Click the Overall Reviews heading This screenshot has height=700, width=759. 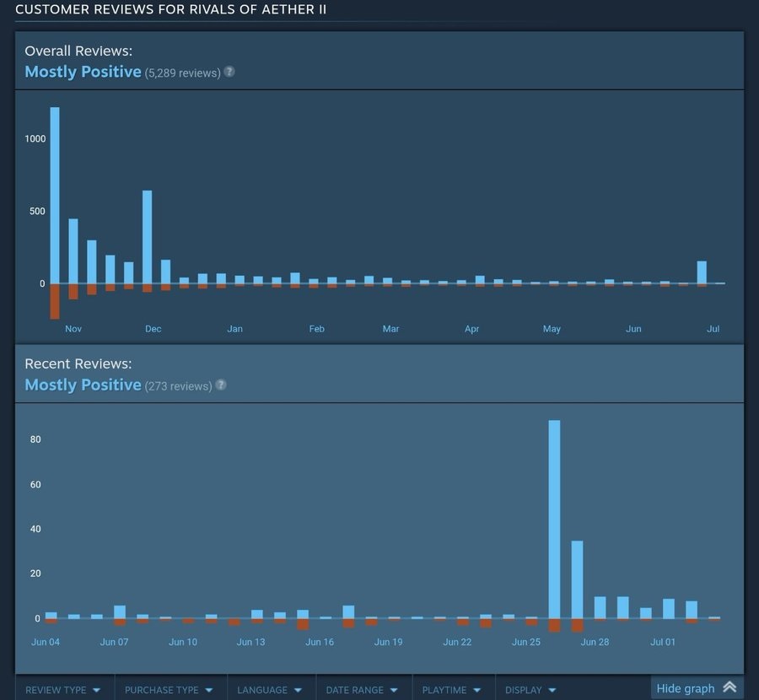pyautogui.click(x=78, y=51)
